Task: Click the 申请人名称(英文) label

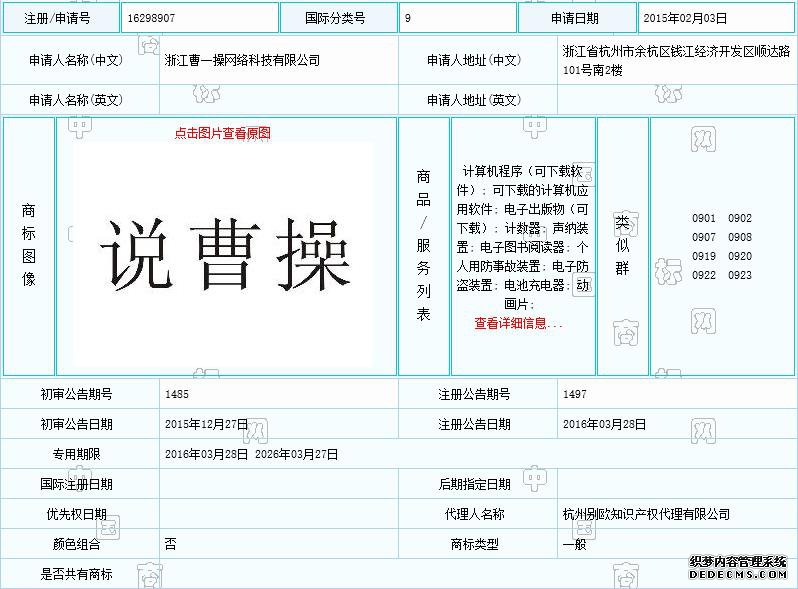Action: [76, 100]
